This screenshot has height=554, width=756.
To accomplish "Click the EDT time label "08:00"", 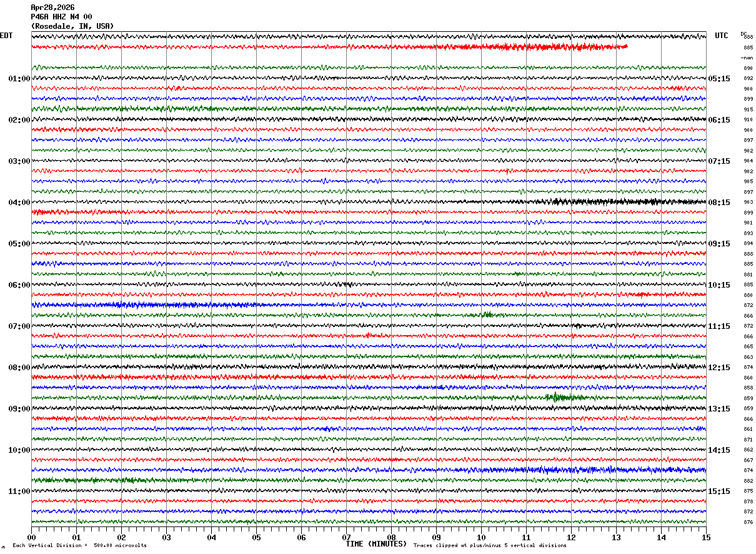I will coord(19,368).
